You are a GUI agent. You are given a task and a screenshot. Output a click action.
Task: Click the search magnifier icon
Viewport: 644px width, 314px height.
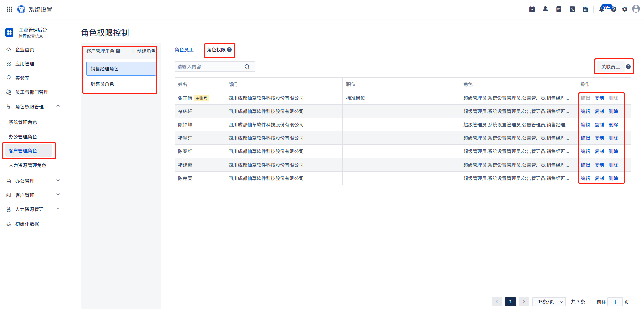(247, 67)
